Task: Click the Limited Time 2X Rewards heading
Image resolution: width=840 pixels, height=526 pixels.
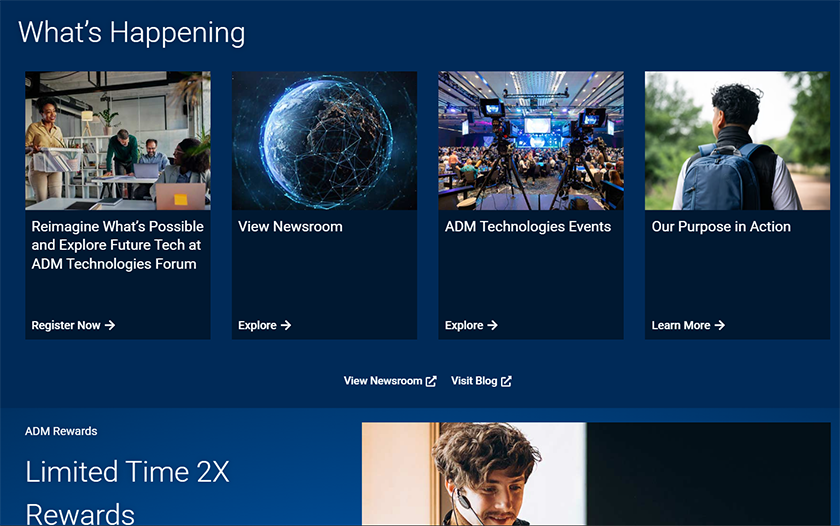Action: pyautogui.click(x=127, y=492)
